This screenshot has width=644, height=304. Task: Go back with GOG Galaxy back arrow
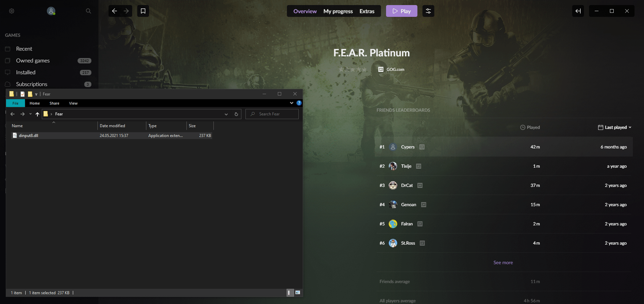point(114,11)
